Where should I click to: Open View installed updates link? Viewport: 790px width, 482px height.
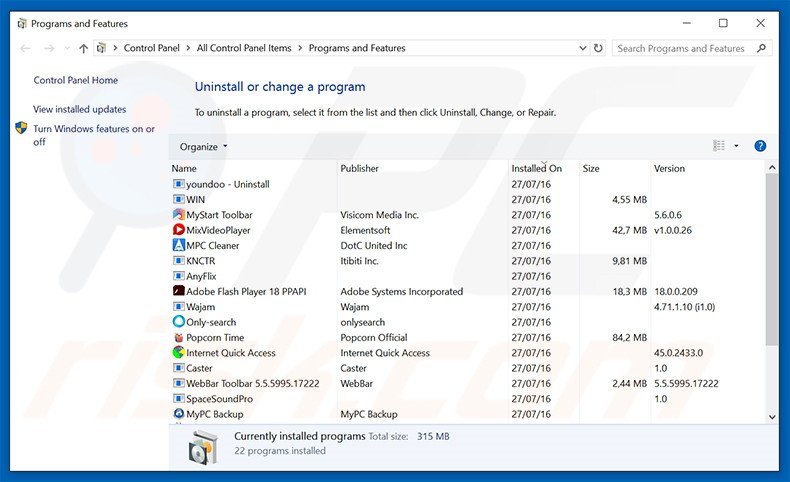coord(80,109)
